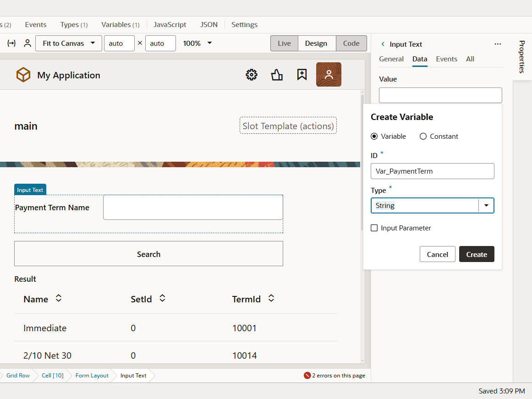This screenshot has width=532, height=399.
Task: Switch to Design mode
Action: tap(316, 44)
